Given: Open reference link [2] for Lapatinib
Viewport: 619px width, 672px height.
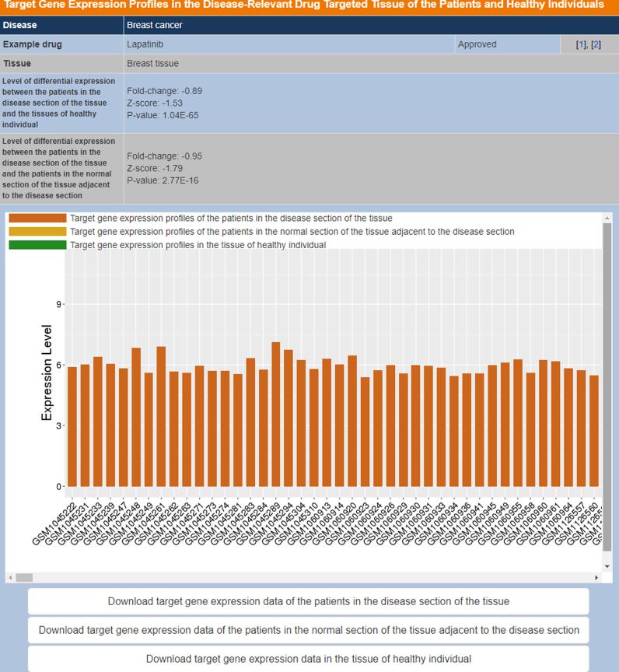Looking at the screenshot, I should click(x=596, y=44).
